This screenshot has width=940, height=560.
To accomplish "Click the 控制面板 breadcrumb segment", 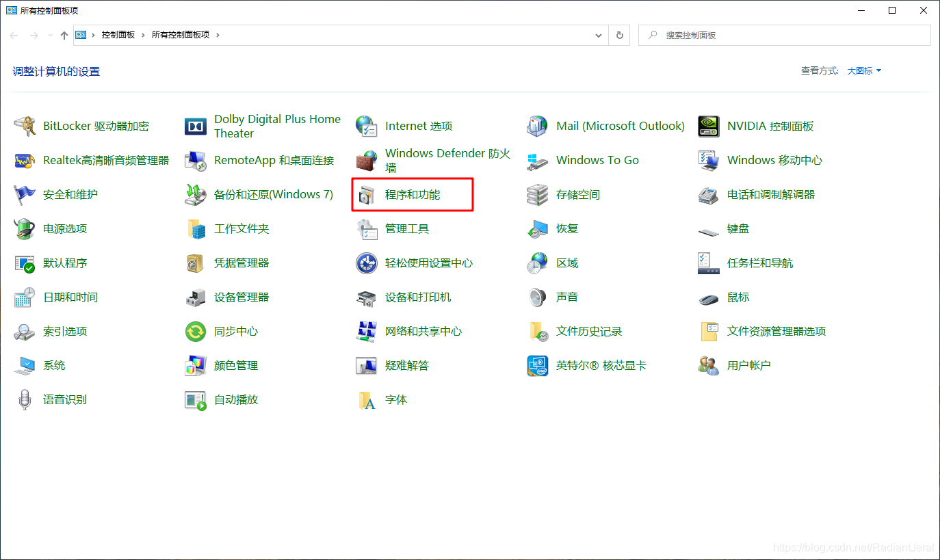I will (118, 35).
